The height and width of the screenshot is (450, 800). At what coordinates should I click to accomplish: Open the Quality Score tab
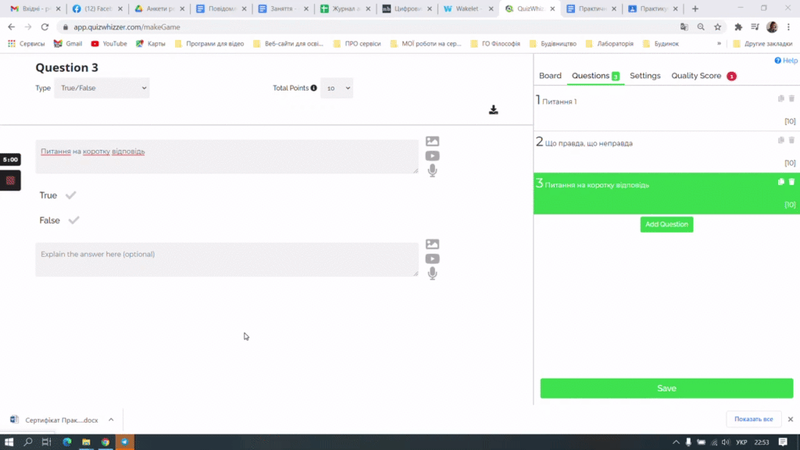tap(696, 76)
